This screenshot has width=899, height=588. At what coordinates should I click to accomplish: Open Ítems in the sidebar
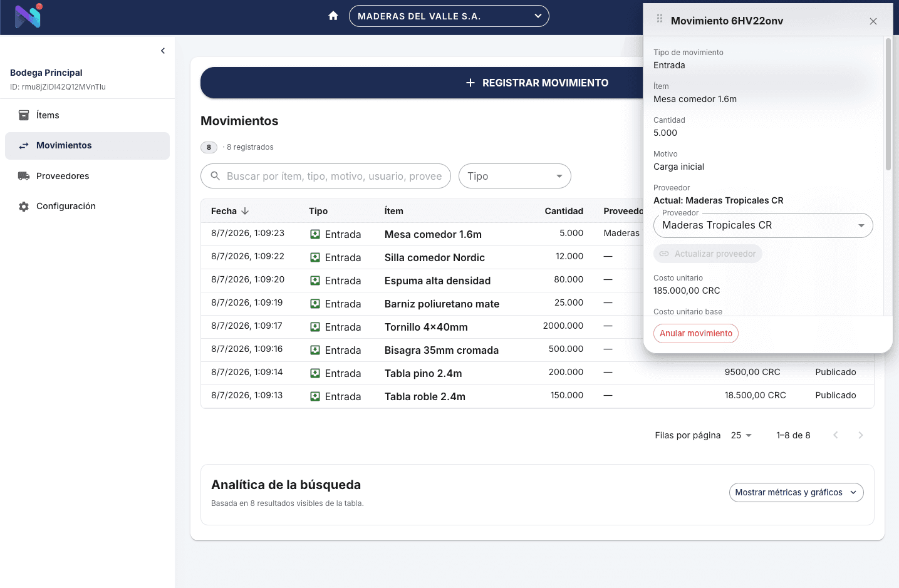87,115
